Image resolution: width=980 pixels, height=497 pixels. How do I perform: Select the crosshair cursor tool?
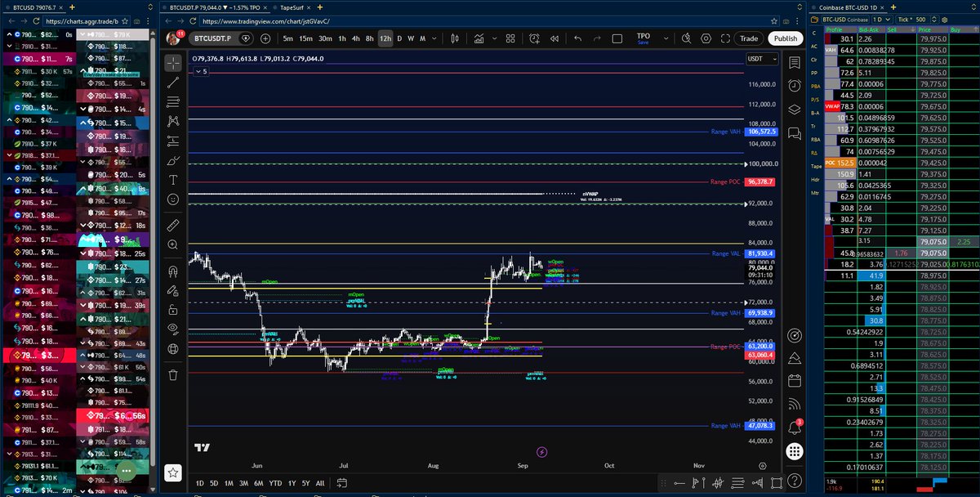[x=173, y=63]
